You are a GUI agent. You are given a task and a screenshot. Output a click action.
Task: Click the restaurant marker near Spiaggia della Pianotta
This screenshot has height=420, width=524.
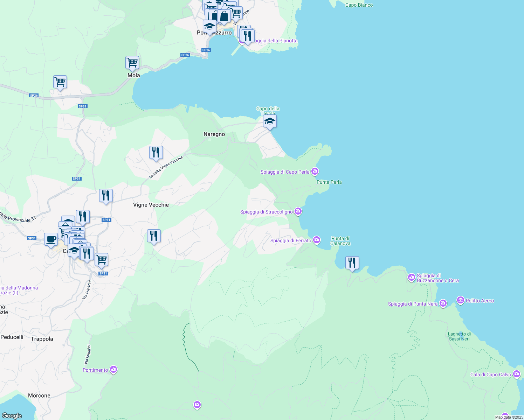(x=248, y=36)
